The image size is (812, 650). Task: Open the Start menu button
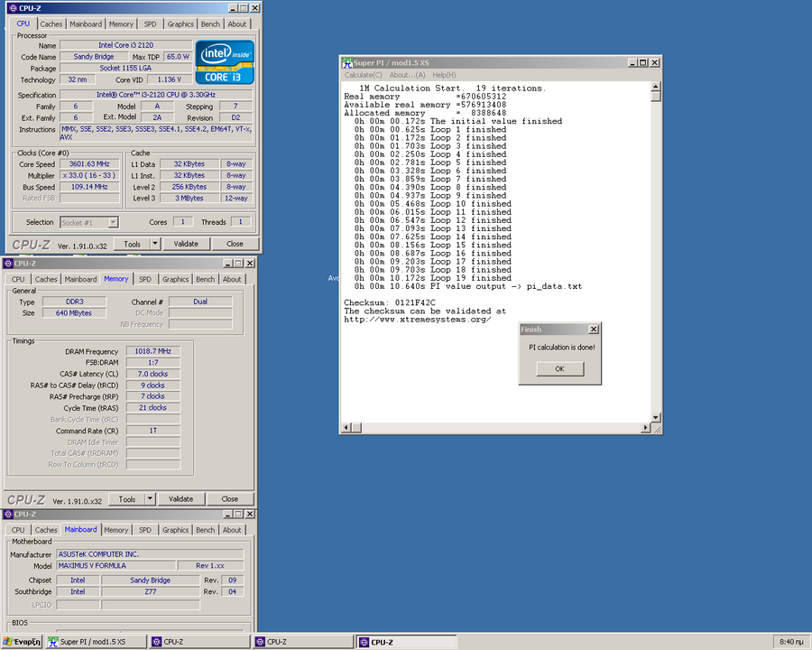coord(22,642)
